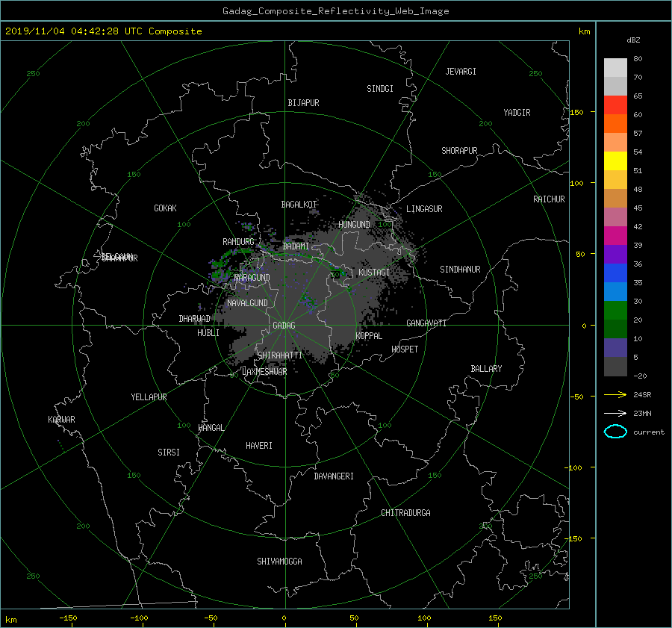The image size is (672, 628).
Task: Click the KOPPAL label
Action: 369,336
